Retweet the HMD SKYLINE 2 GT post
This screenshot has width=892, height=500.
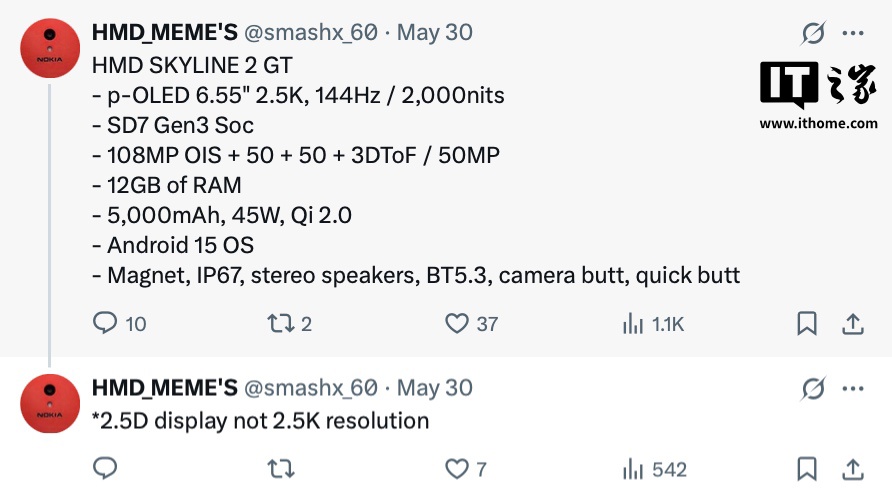pos(281,324)
